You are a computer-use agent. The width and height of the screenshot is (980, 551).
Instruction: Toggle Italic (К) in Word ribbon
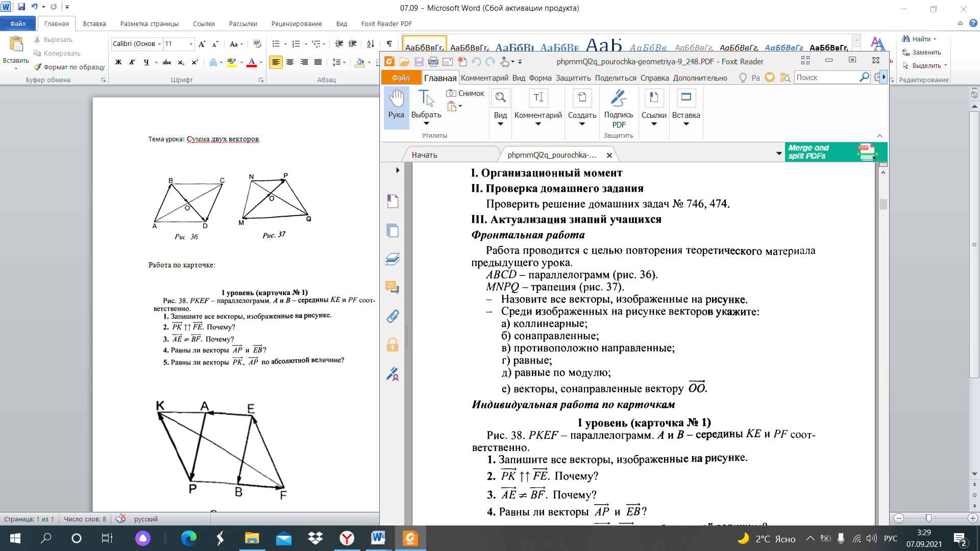[132, 62]
